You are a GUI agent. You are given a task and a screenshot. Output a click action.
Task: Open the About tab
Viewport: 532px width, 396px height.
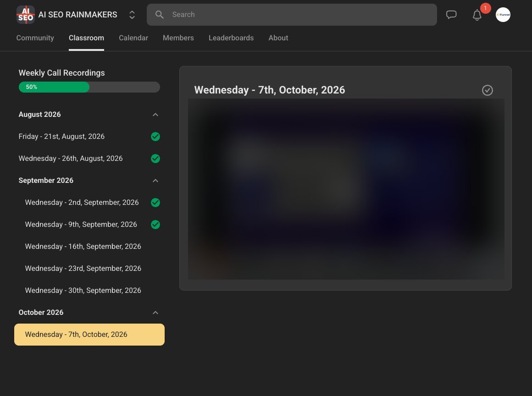(x=278, y=38)
